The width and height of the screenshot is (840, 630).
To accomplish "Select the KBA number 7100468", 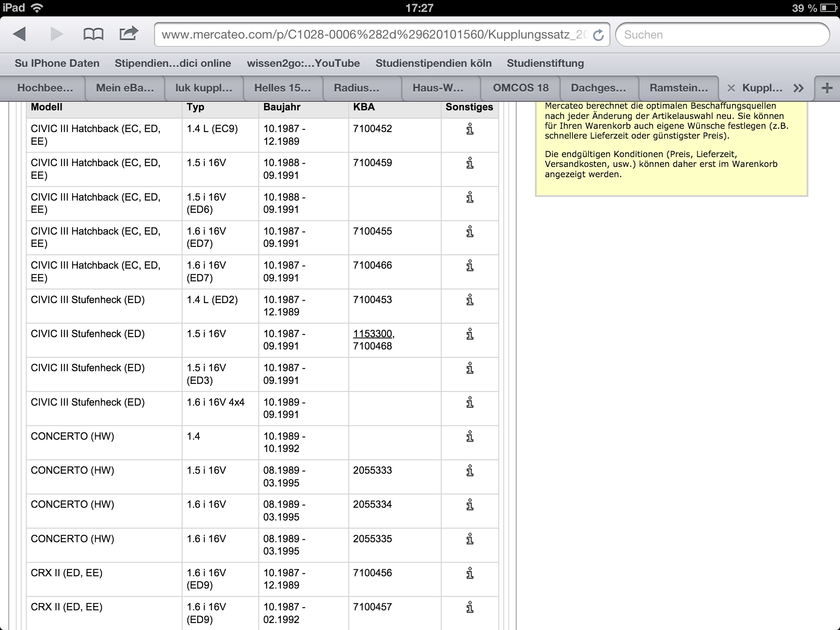I will point(372,346).
